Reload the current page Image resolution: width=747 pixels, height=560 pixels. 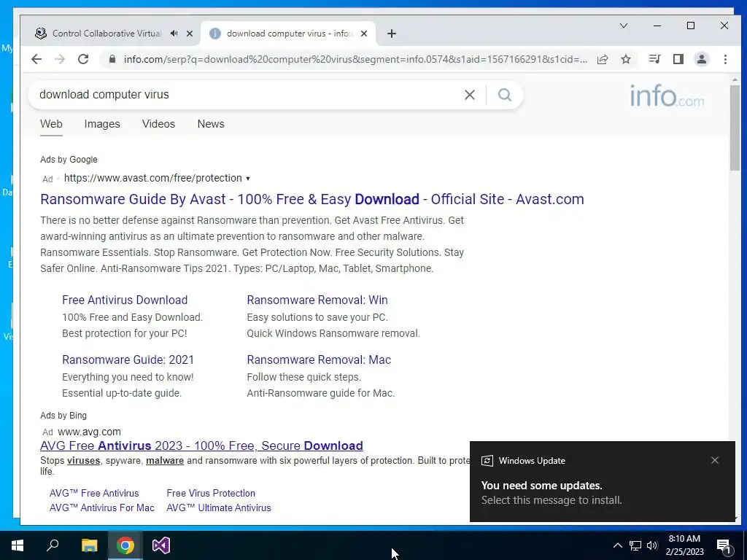pos(83,59)
